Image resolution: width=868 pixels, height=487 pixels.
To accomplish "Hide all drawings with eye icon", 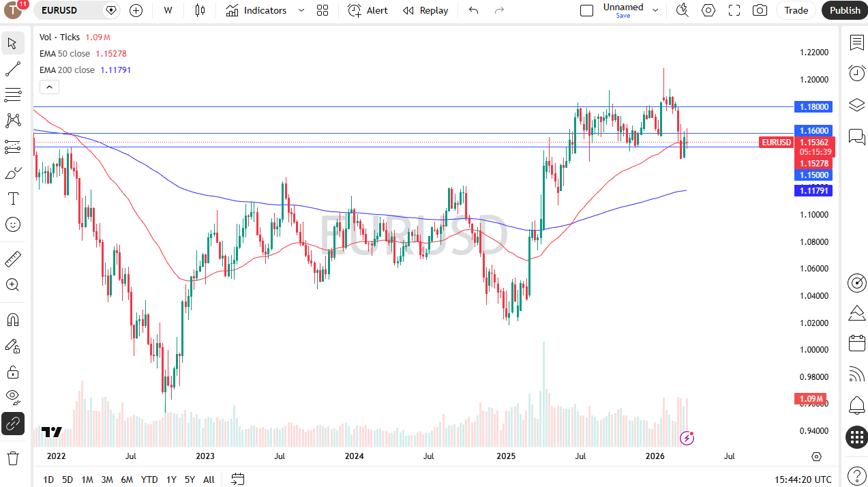I will [12, 398].
